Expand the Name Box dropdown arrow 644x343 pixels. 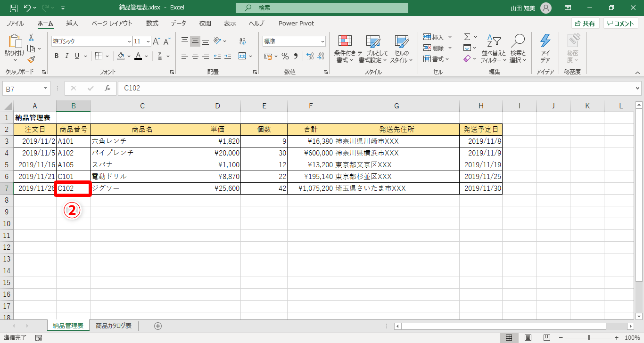[x=46, y=88]
